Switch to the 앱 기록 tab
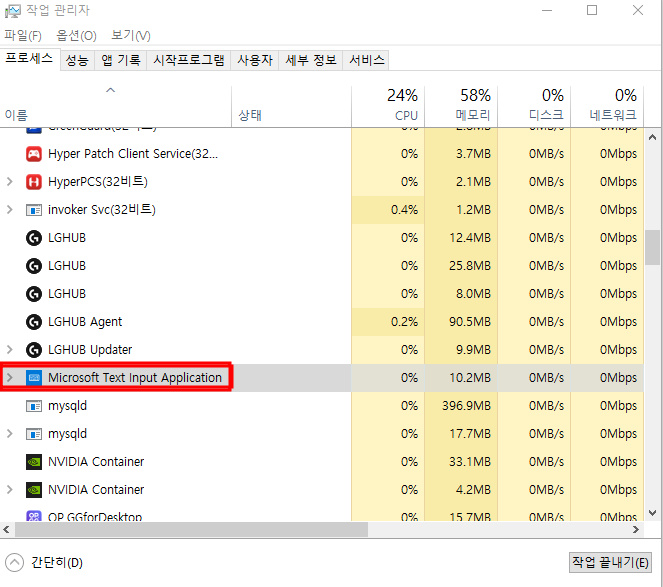The height and width of the screenshot is (587, 663). tap(121, 60)
